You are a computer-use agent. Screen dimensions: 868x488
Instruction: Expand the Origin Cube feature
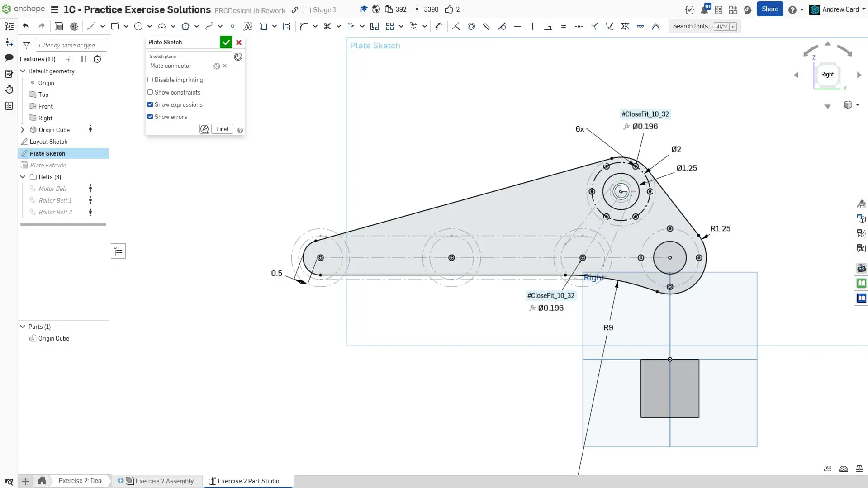[23, 130]
